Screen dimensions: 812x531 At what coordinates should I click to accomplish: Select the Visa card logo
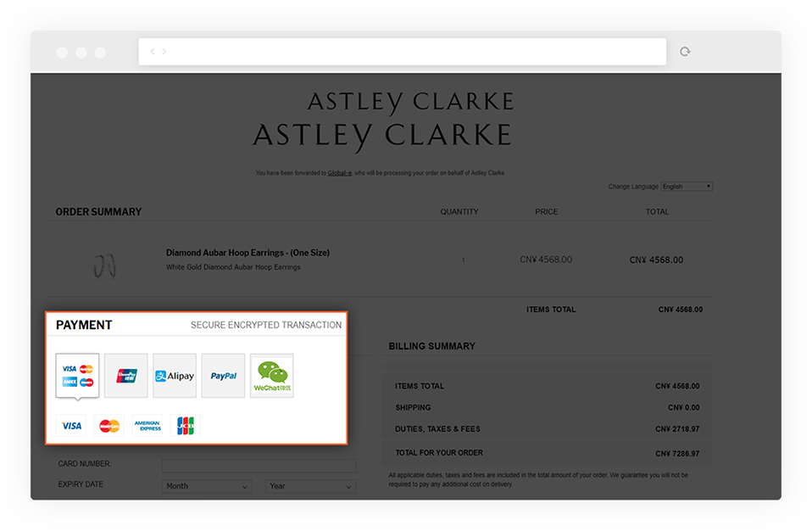[x=71, y=426]
